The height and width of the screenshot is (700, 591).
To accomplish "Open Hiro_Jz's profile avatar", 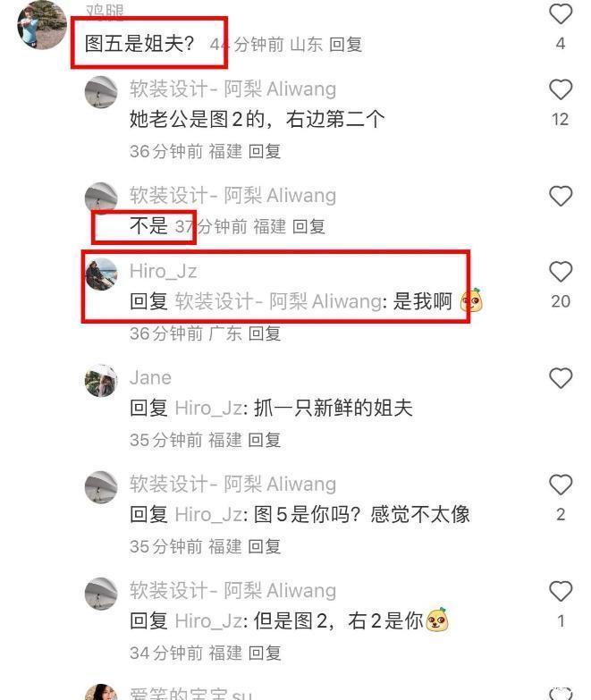I will tap(101, 274).
